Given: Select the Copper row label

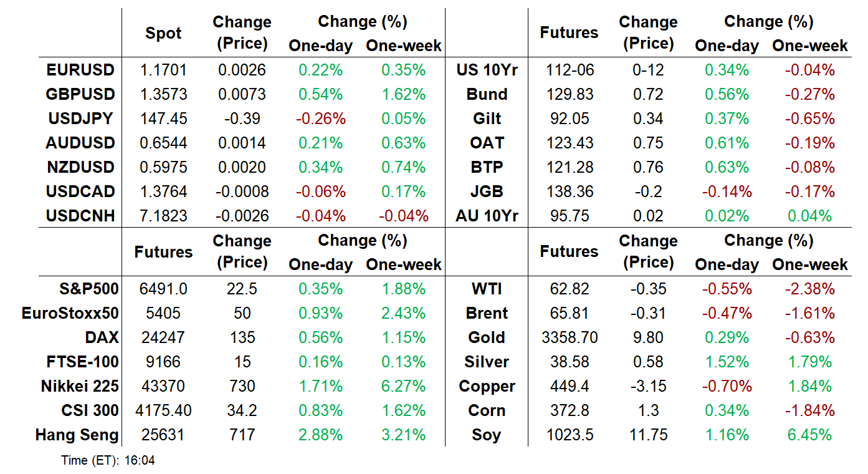Looking at the screenshot, I should pos(487,386).
